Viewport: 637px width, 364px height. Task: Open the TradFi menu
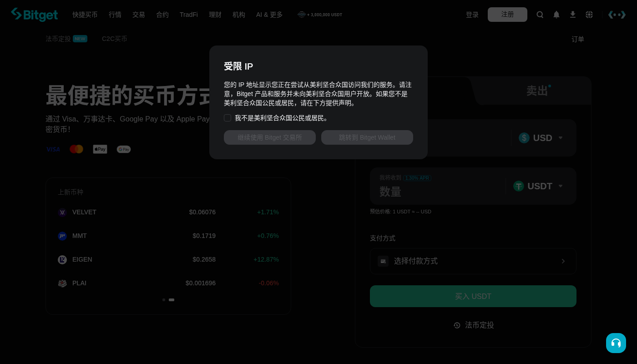coord(189,15)
